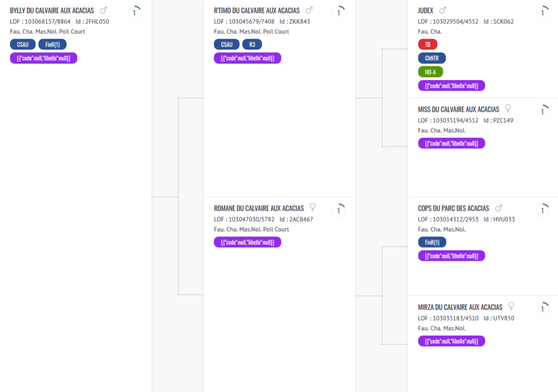Open BYLLY DU CALVAIRE AUX ACACIAS dog name
Viewport: 558px width, 392px height.
pyautogui.click(x=52, y=11)
